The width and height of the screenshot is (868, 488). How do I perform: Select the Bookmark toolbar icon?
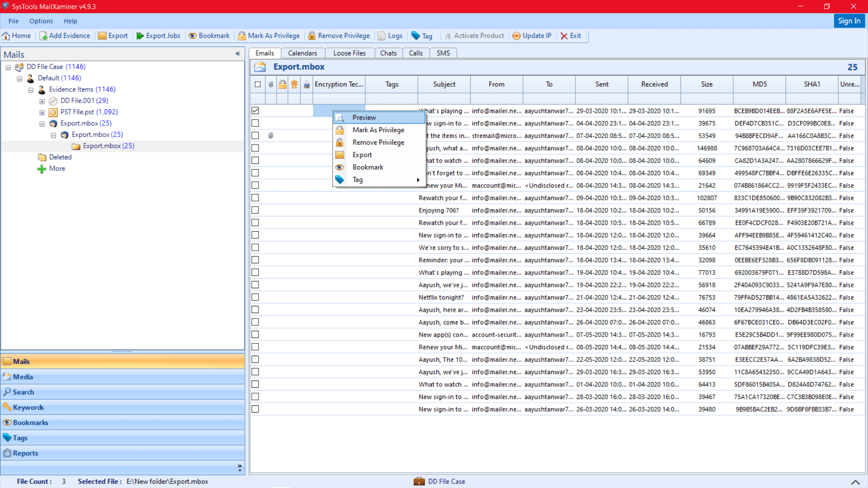[x=209, y=36]
